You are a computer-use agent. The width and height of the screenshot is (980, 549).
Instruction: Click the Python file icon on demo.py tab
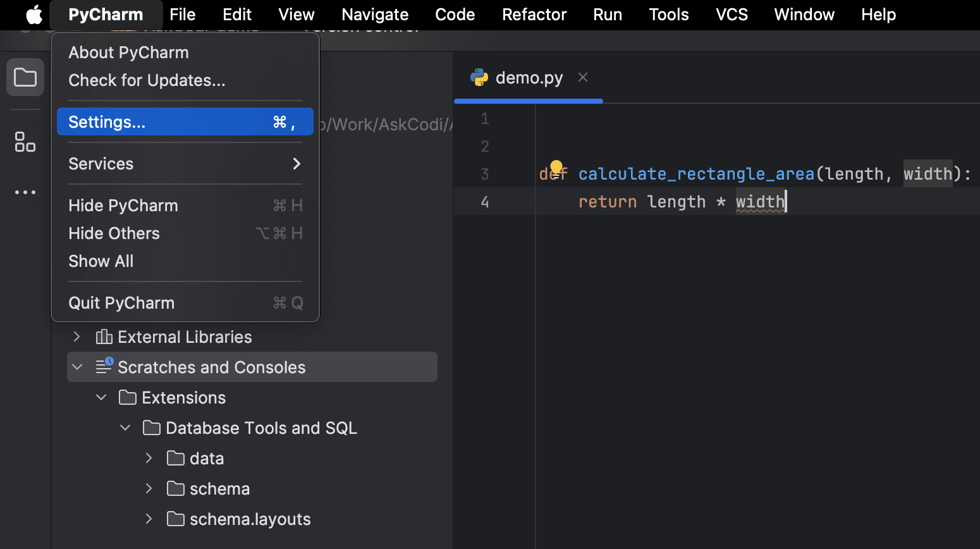(x=479, y=78)
